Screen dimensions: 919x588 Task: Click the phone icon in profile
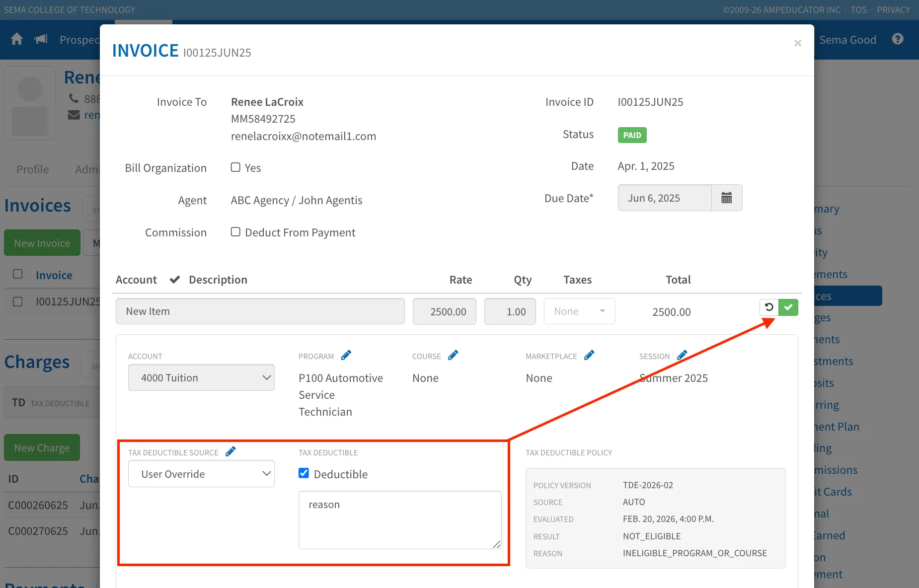74,98
